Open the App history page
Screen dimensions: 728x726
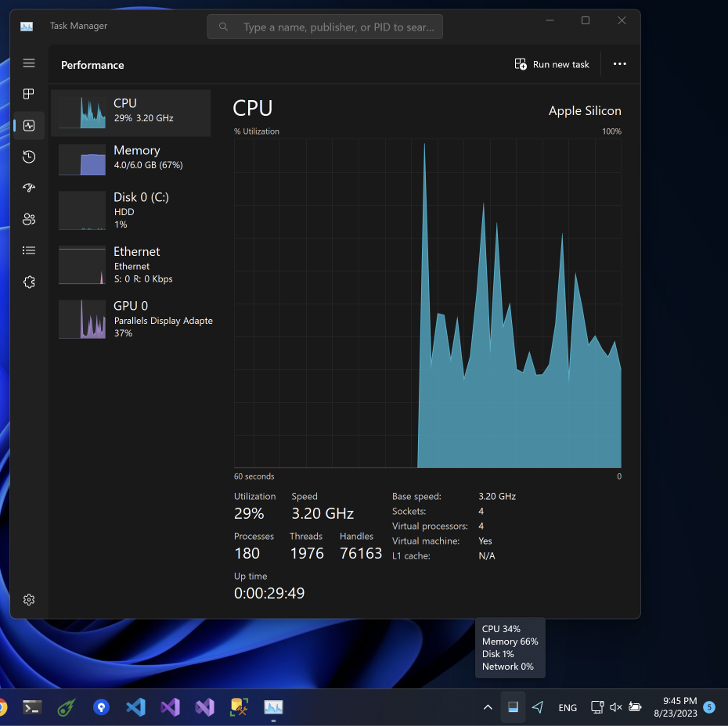(28, 156)
